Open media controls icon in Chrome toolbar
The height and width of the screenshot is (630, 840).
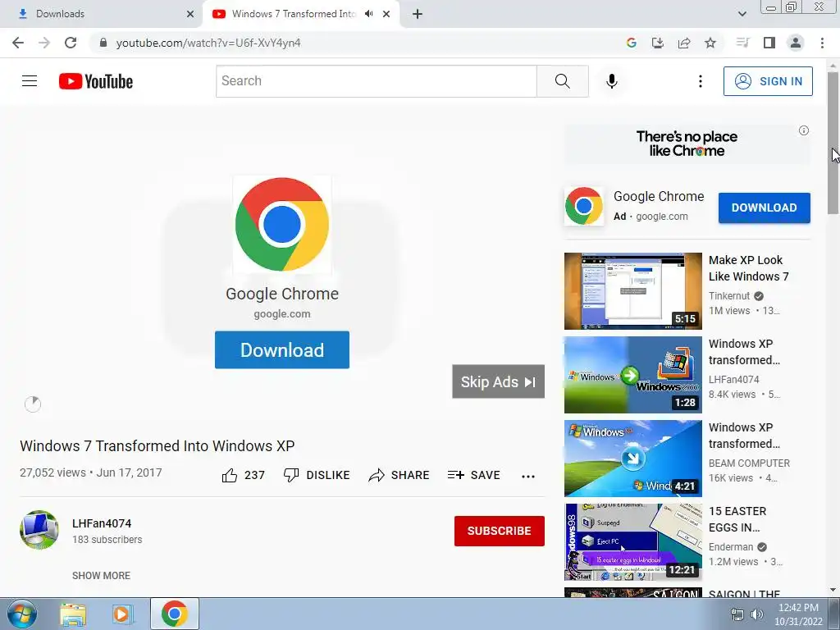(x=742, y=43)
